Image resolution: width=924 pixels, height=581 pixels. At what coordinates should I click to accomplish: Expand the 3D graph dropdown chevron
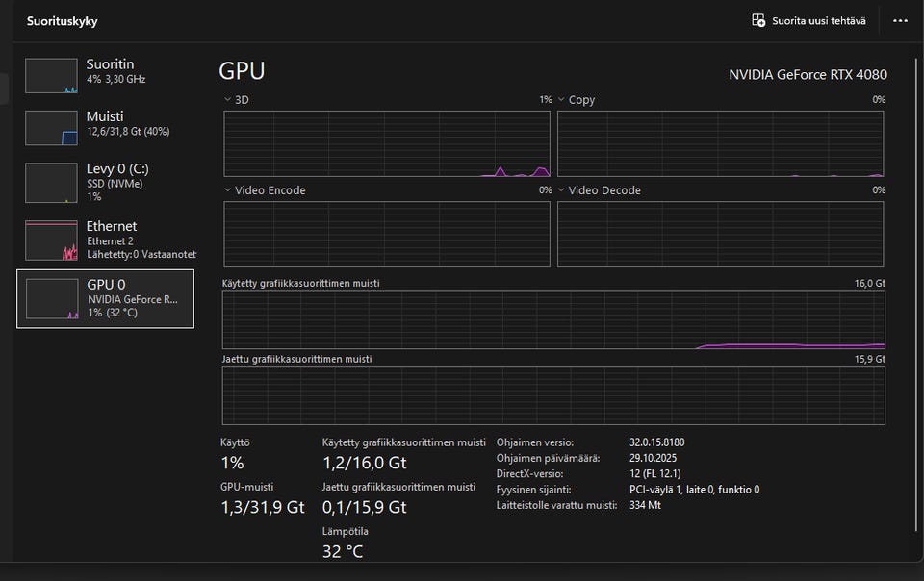[x=227, y=99]
